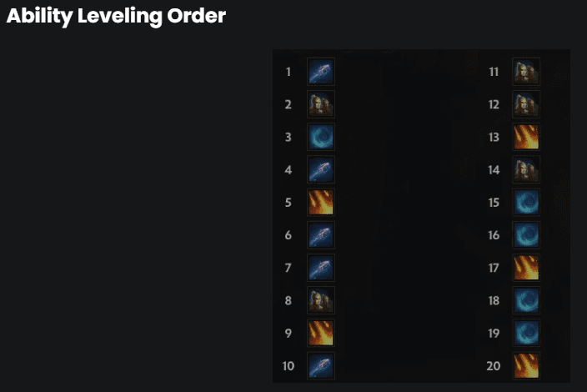Choose the level 6 ability icon

click(x=321, y=235)
